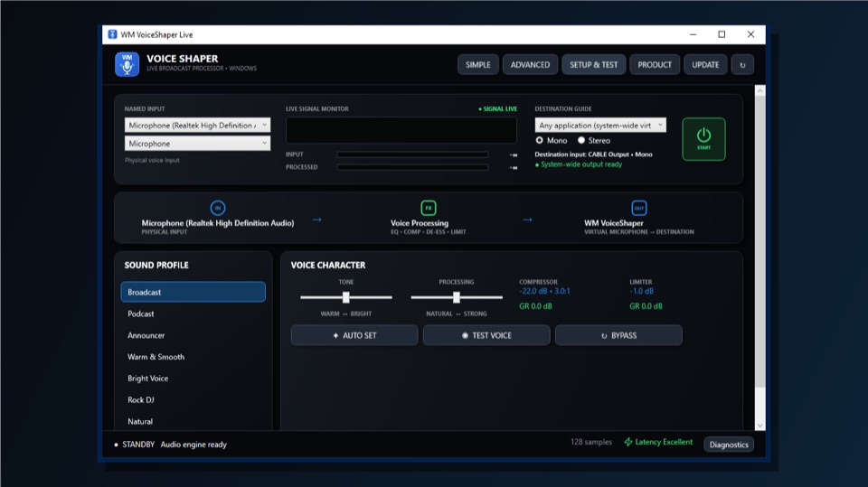Switch to the ADVANCED tab
The width and height of the screenshot is (868, 487).
tap(530, 65)
